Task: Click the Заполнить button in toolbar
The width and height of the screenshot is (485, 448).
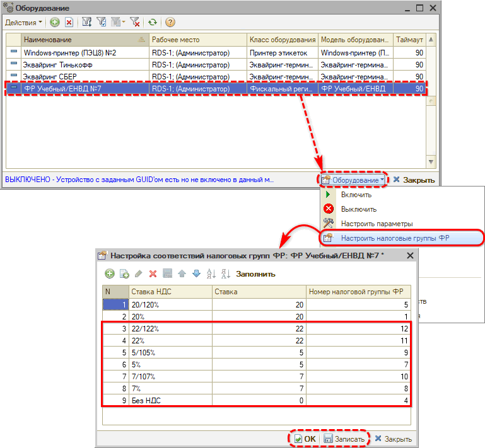Action: pos(255,273)
